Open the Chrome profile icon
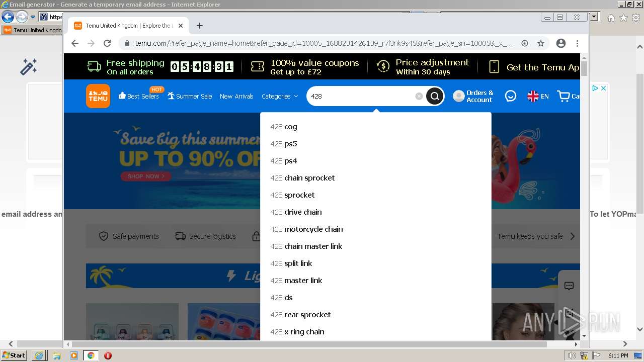The image size is (644, 362). (x=561, y=43)
